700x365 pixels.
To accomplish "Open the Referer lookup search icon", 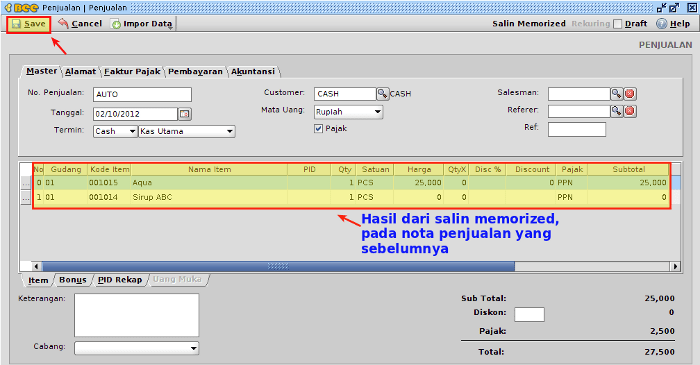I will [617, 111].
